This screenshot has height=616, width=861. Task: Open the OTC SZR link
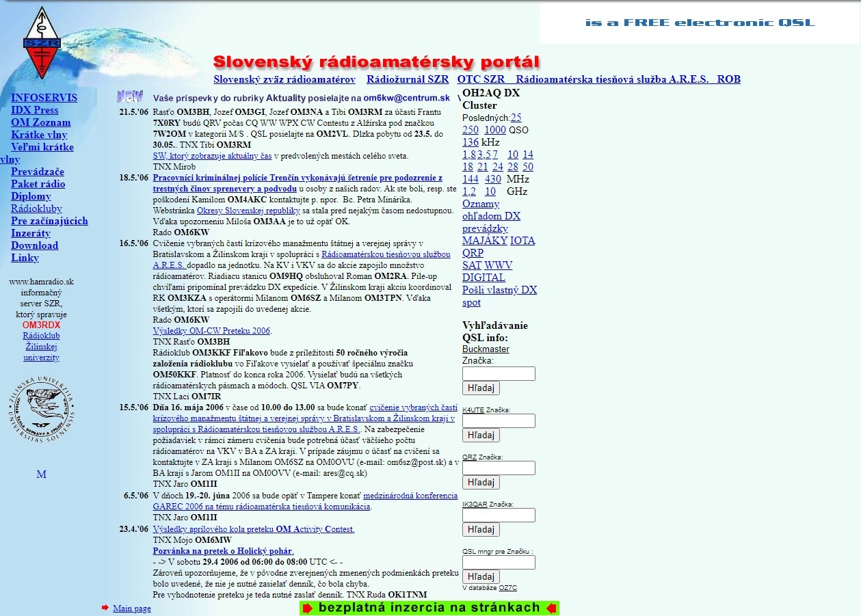(x=481, y=79)
